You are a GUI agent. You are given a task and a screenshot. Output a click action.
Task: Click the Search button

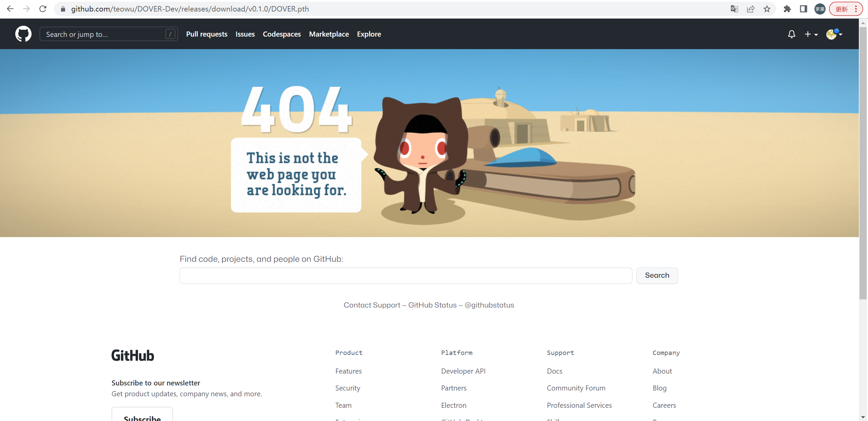point(657,275)
